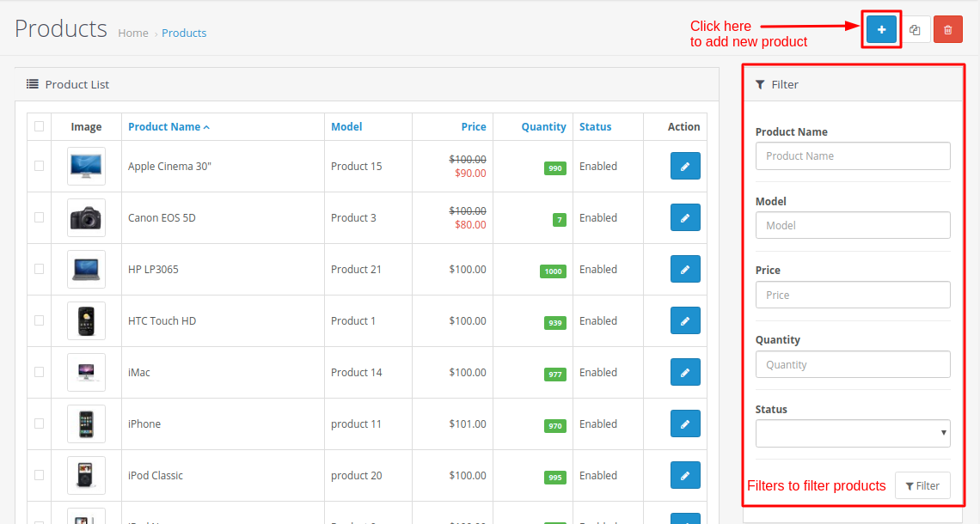The height and width of the screenshot is (524, 980).
Task: Sort table by Model column
Action: click(x=346, y=127)
